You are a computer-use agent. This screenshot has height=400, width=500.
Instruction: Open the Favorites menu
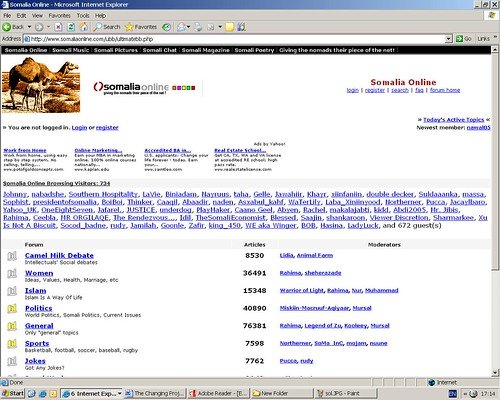point(59,15)
